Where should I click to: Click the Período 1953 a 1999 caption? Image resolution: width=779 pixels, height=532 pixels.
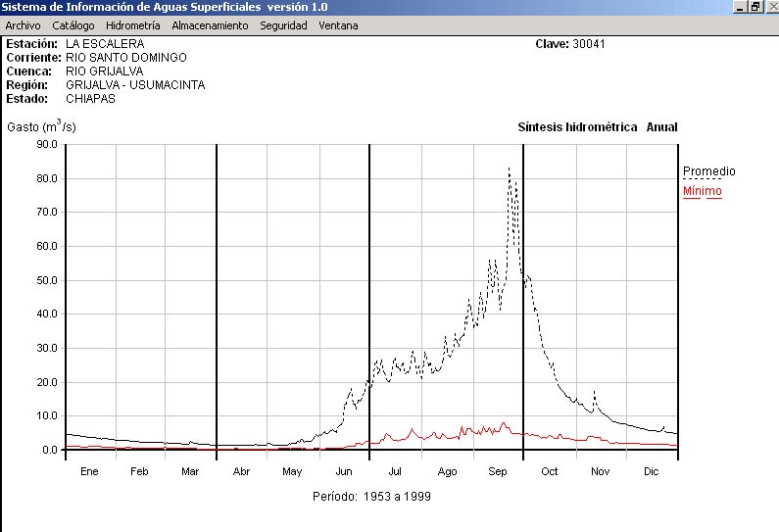coord(371,497)
